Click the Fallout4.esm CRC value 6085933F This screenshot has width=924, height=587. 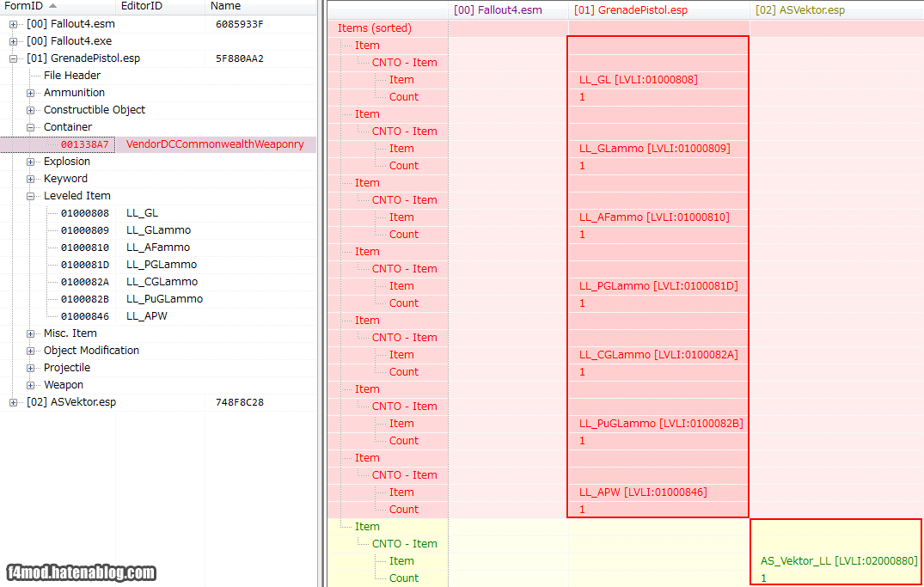(239, 24)
